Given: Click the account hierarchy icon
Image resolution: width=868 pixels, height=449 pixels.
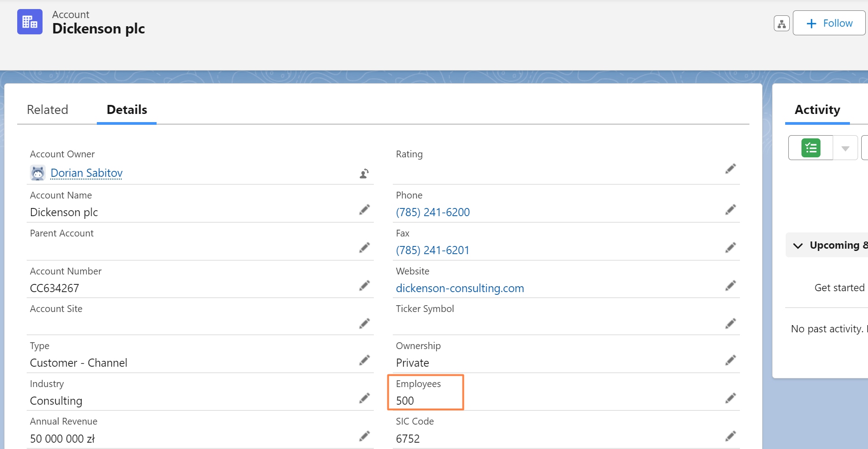Looking at the screenshot, I should pos(782,24).
